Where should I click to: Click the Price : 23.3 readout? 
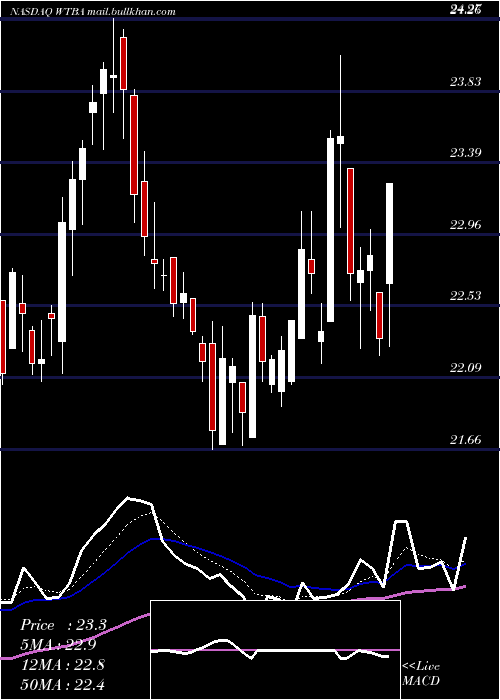(63, 625)
